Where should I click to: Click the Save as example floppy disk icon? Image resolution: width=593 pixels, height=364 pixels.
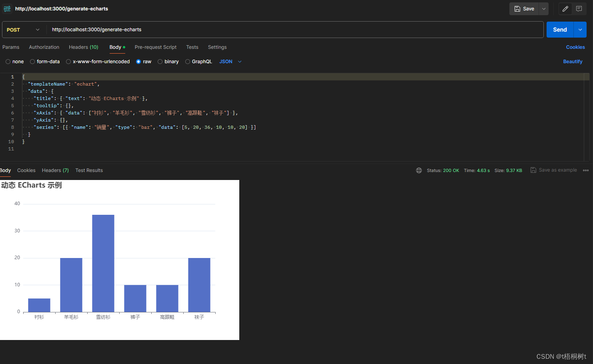pyautogui.click(x=533, y=170)
